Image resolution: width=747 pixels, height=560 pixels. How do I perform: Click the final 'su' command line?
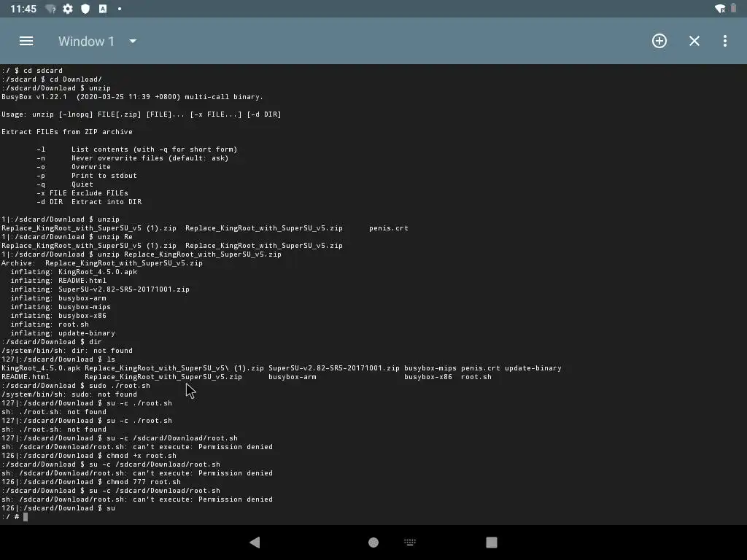pyautogui.click(x=58, y=508)
